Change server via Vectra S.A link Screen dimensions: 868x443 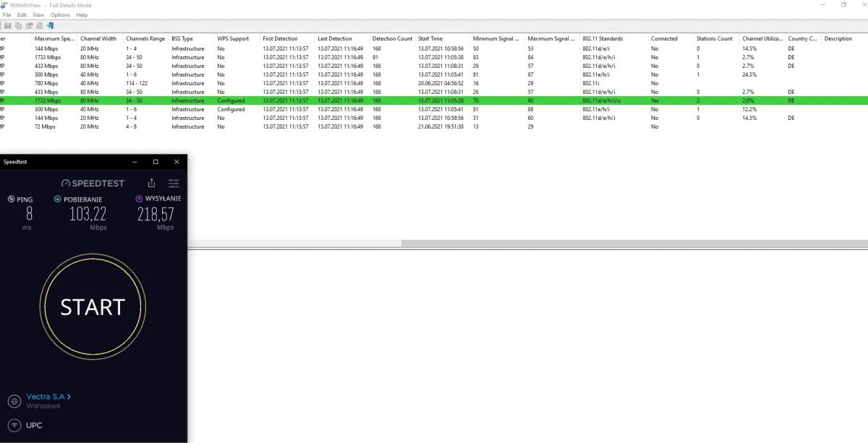48,396
